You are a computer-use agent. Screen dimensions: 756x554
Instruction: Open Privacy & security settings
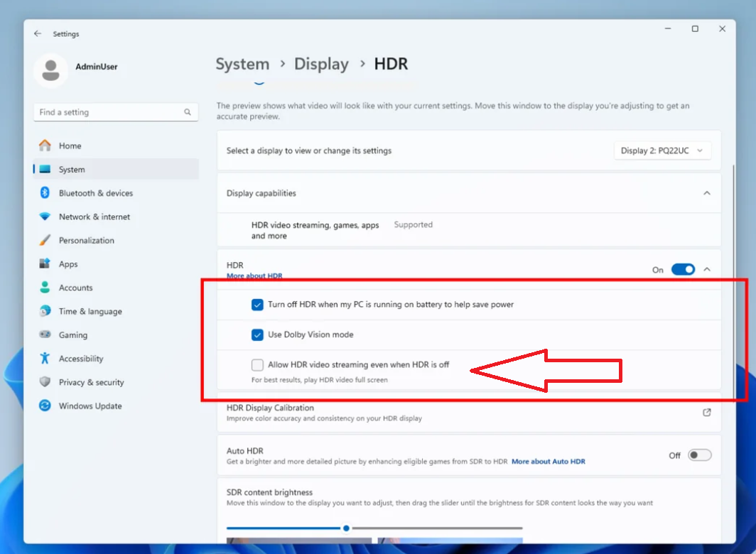(116, 381)
